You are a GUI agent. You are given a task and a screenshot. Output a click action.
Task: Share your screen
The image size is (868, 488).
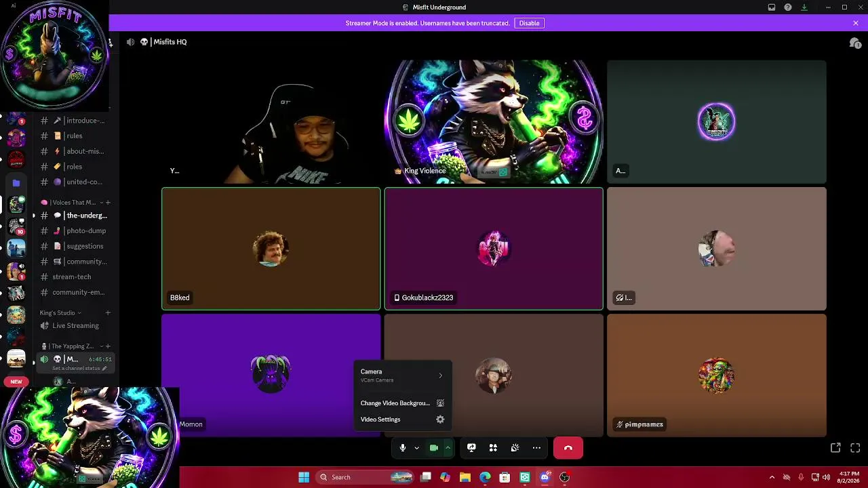(x=471, y=448)
